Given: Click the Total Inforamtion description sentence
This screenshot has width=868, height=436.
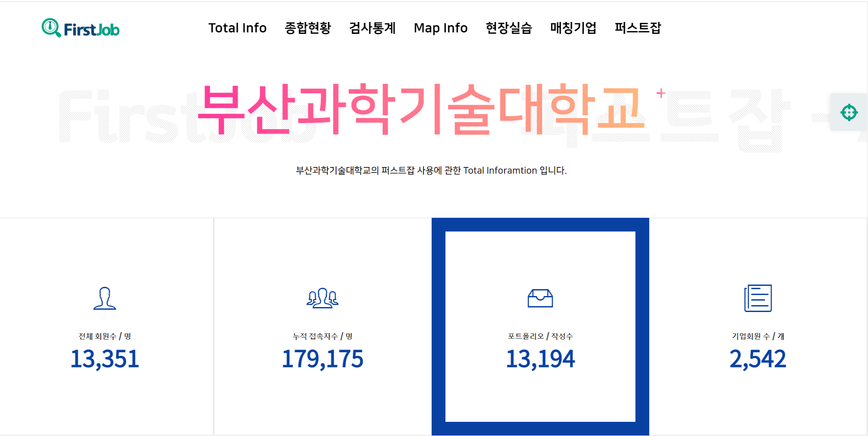Looking at the screenshot, I should pyautogui.click(x=431, y=171).
